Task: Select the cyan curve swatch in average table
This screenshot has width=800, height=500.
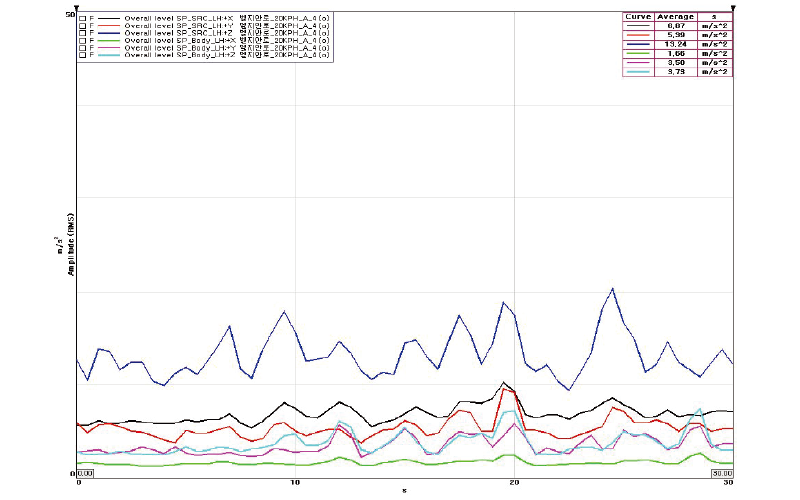Action: (638, 71)
